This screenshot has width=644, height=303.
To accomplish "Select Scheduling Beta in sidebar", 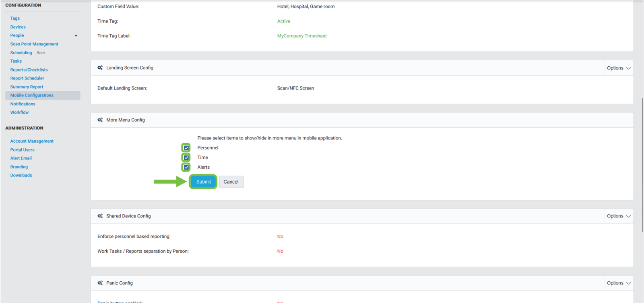I will tap(21, 53).
